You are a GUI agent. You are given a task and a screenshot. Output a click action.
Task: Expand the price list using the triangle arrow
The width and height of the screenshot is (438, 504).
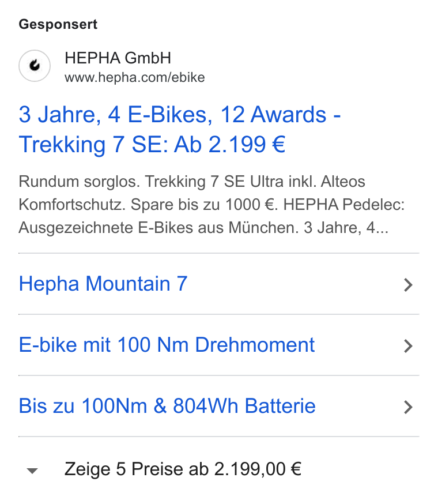coord(32,471)
